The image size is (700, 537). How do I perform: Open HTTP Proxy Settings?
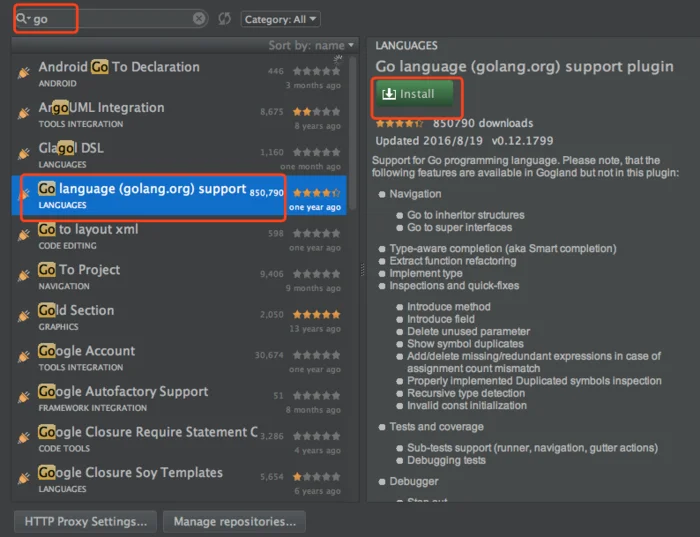coord(85,521)
